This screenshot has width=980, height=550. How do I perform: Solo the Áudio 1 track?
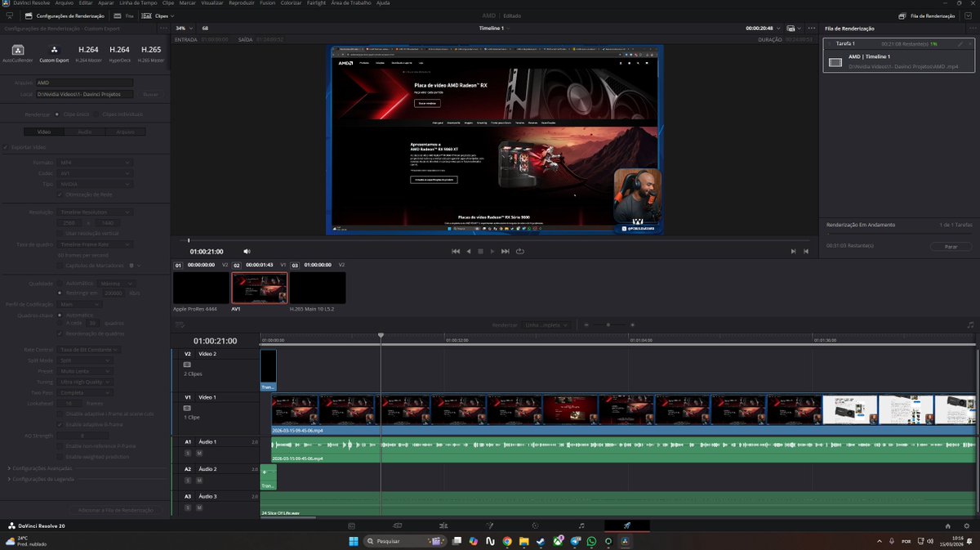tap(187, 453)
